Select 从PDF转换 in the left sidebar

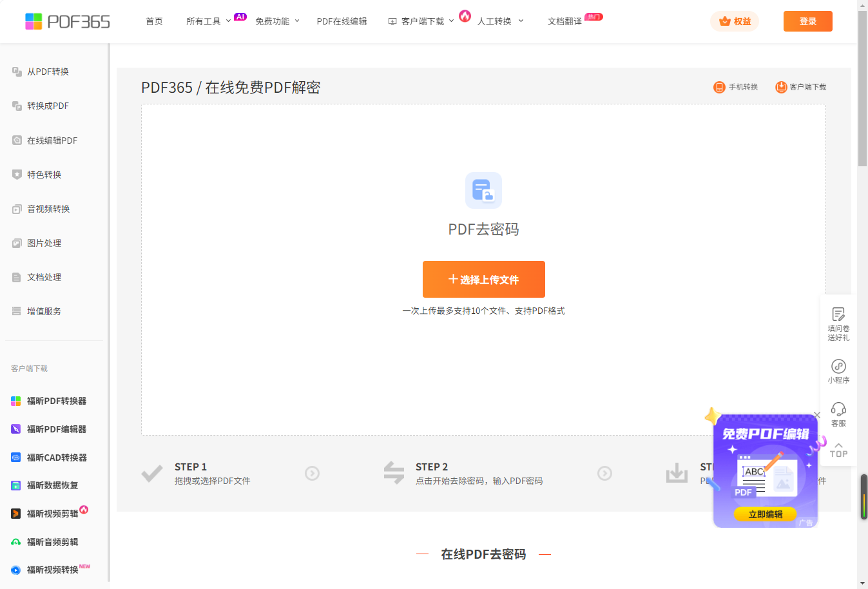pyautogui.click(x=48, y=72)
